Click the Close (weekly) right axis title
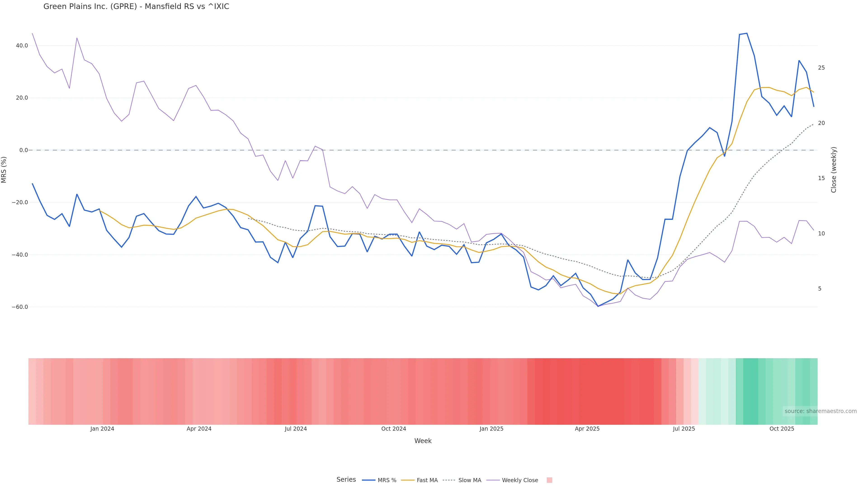 (x=834, y=170)
